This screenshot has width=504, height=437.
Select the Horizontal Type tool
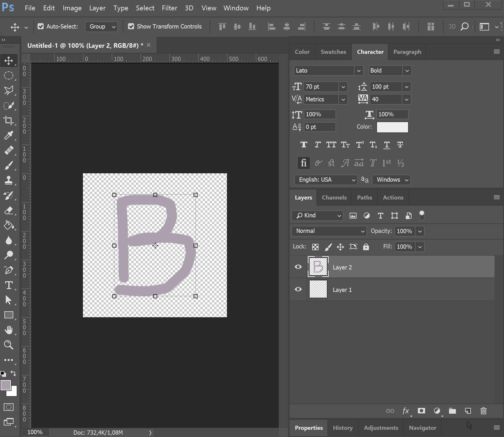click(x=9, y=285)
